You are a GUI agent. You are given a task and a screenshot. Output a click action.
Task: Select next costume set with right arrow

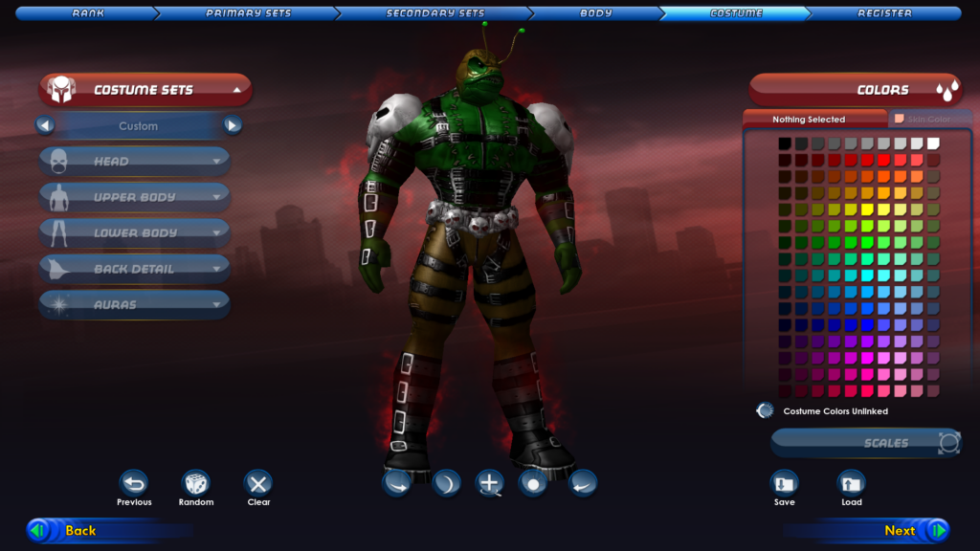point(232,125)
